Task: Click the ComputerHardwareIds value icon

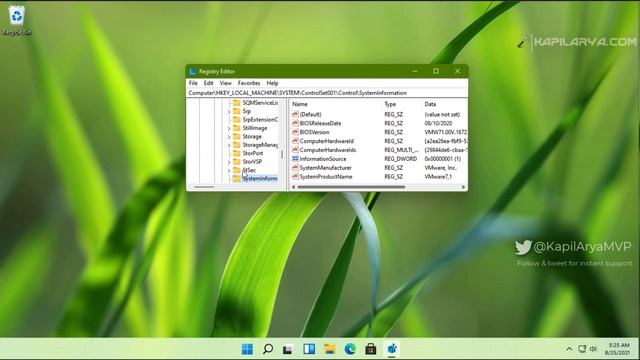Action: pyautogui.click(x=295, y=150)
